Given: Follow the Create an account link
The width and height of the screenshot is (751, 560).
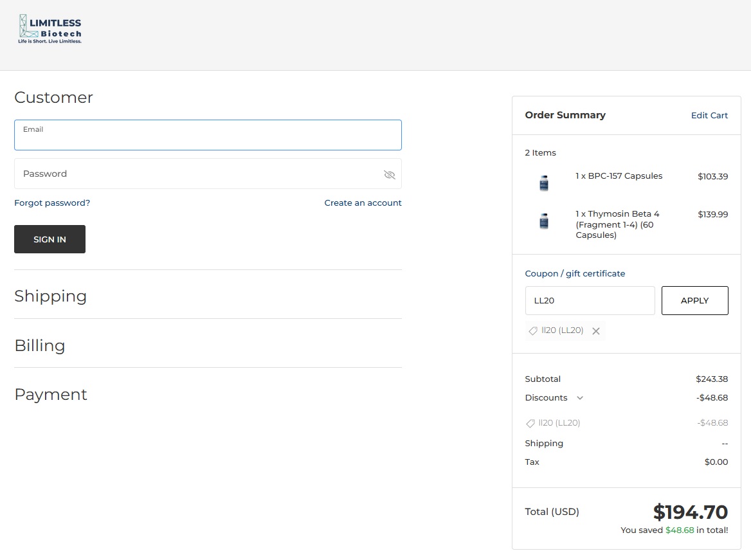Looking at the screenshot, I should pyautogui.click(x=363, y=203).
